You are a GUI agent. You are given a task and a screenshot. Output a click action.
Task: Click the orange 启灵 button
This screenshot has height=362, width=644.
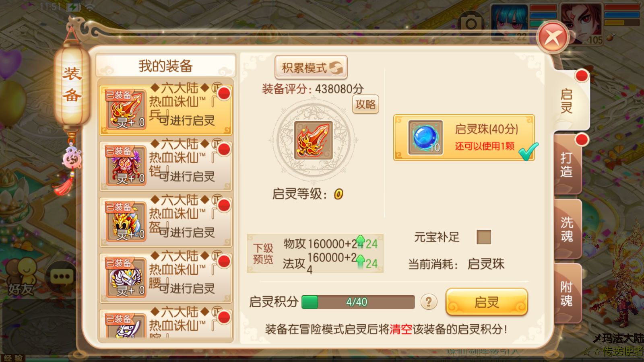[x=487, y=302]
